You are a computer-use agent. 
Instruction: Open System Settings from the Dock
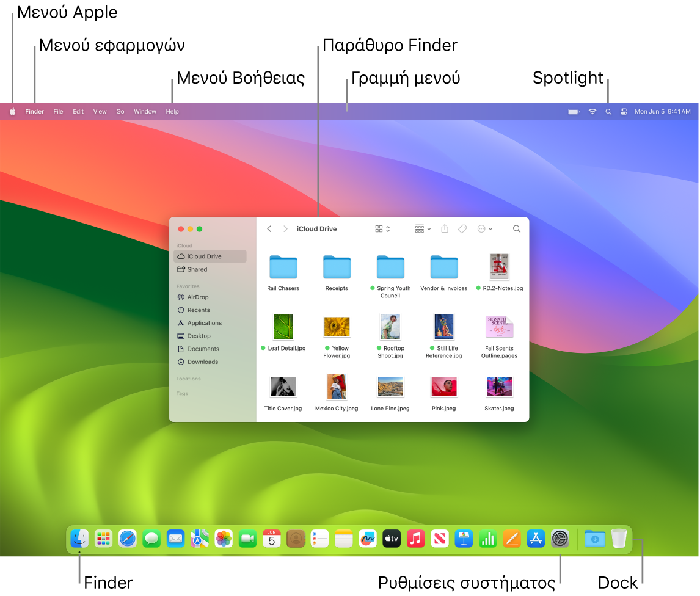click(560, 539)
